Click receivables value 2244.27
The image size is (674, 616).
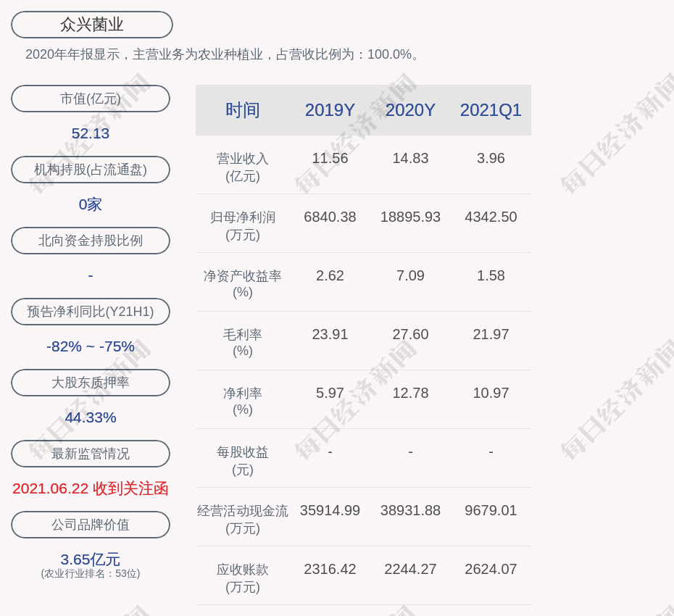point(410,569)
